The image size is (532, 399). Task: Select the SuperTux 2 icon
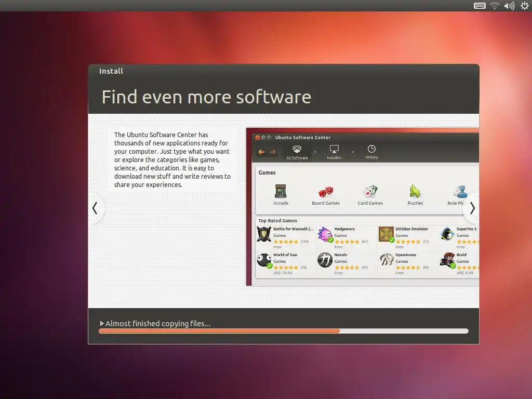(447, 234)
